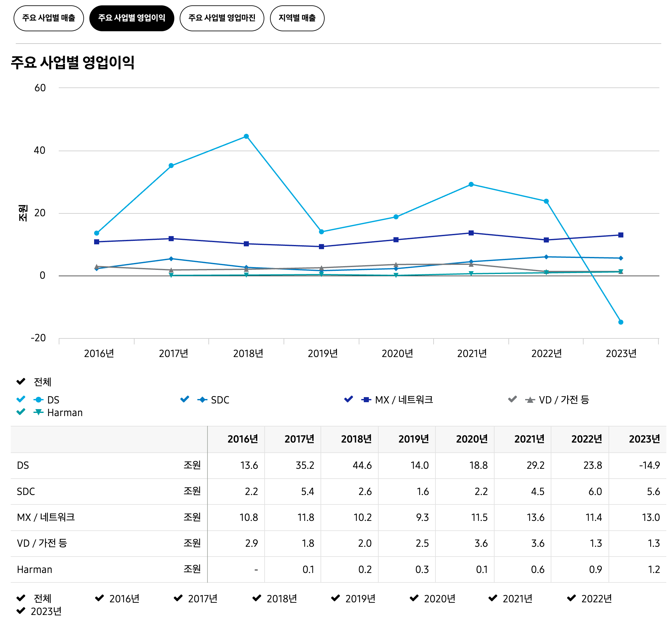Image resolution: width=672 pixels, height=620 pixels.
Task: Click VD legend triangle marker icon
Action: pos(530,400)
